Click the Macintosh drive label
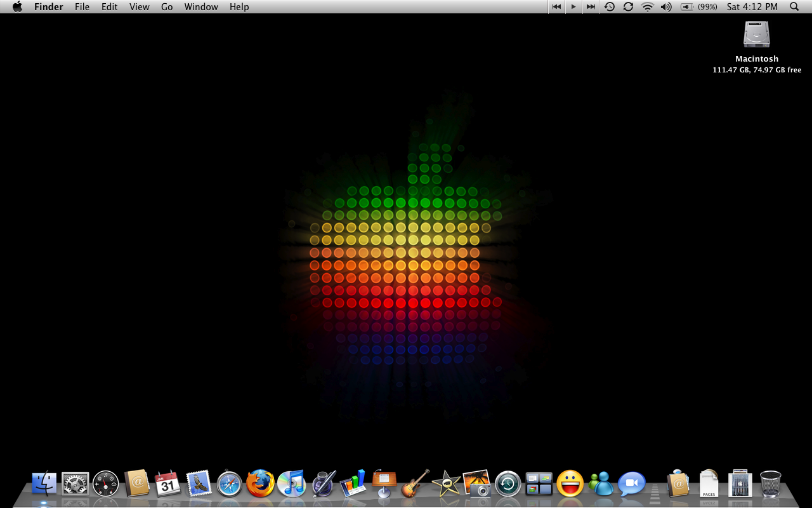 click(x=757, y=58)
